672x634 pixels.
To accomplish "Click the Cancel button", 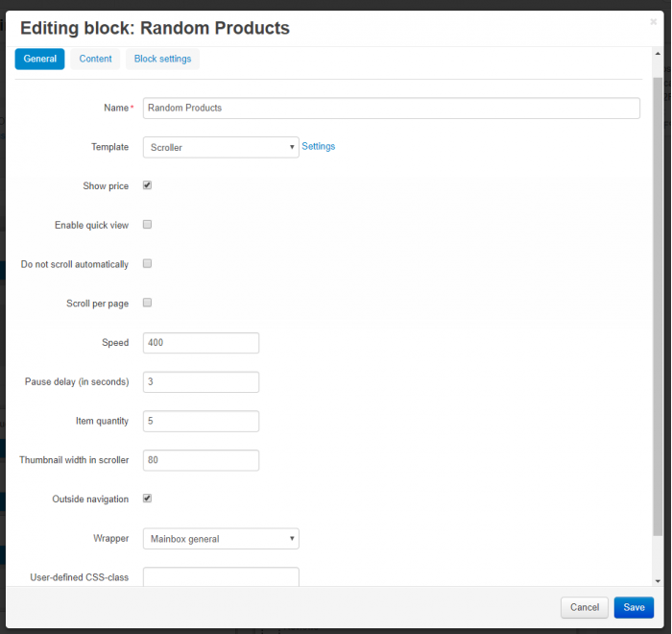I will click(584, 607).
